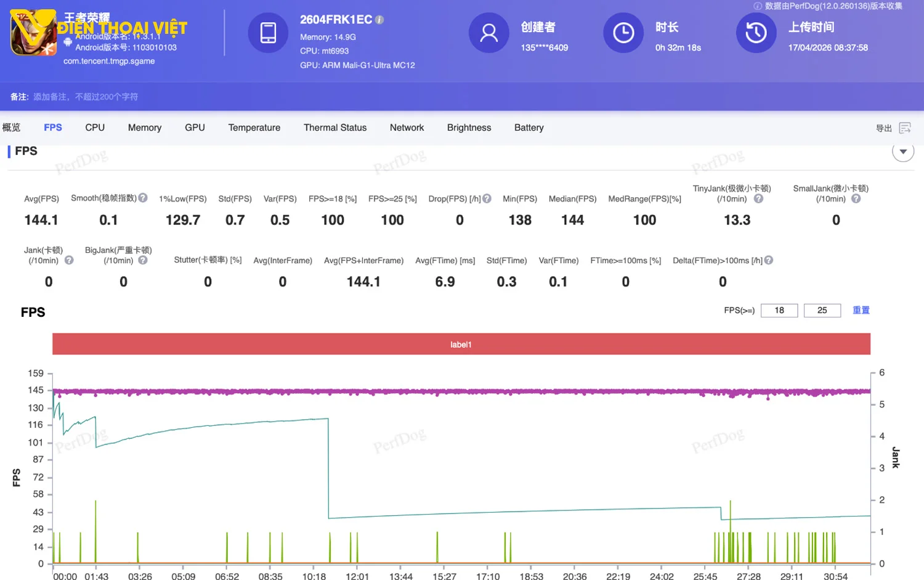This screenshot has height=580, width=924.
Task: Open help icon beside Smooth index
Action: 143,198
